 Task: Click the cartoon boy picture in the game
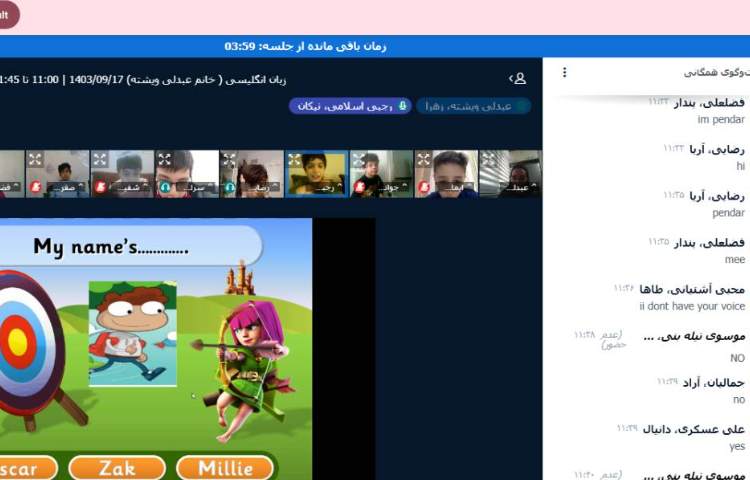pyautogui.click(x=132, y=333)
